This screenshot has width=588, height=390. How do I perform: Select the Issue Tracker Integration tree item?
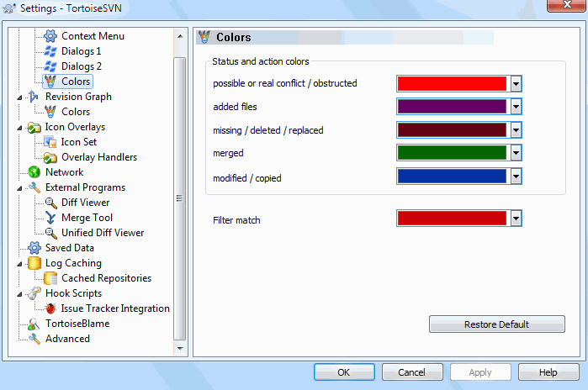115,308
